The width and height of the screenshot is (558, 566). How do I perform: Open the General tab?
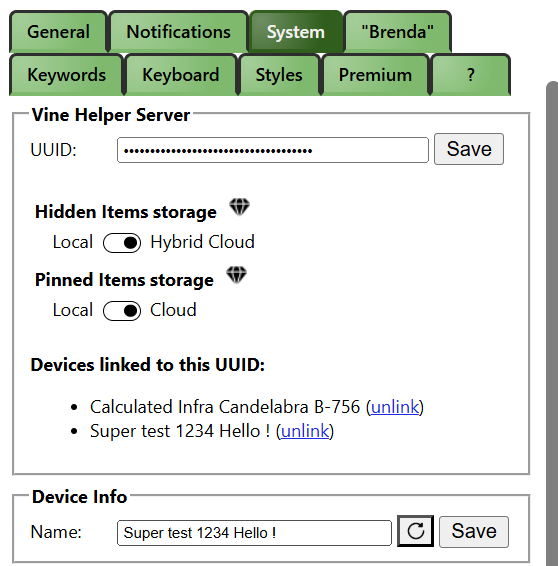(58, 32)
